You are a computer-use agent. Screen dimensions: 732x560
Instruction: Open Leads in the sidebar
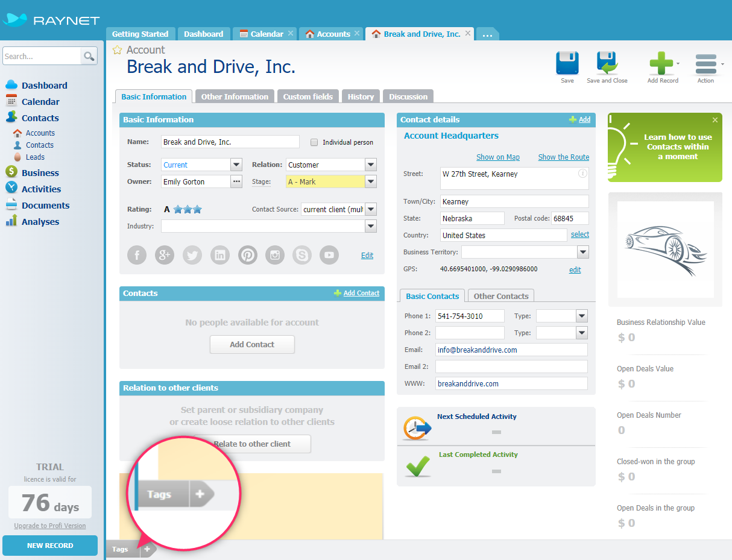click(x=35, y=157)
